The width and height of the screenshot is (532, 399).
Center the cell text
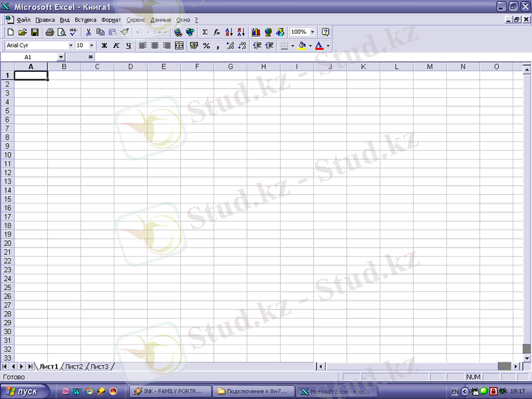pos(155,45)
